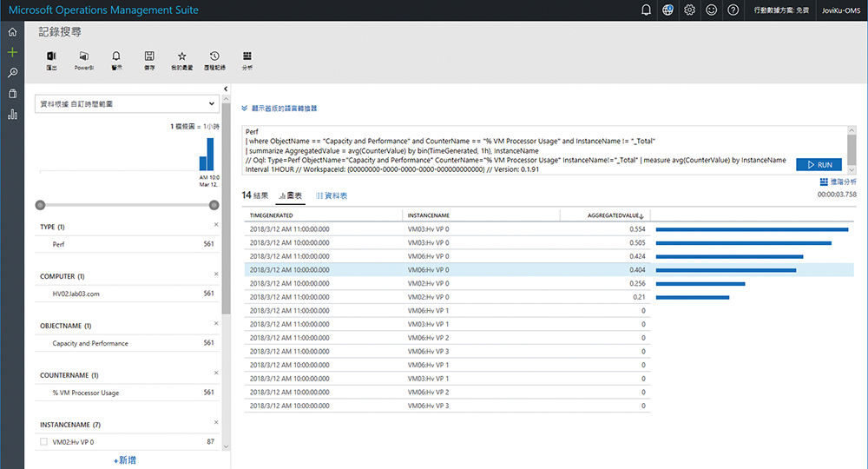Screen dimensions: 868x469
Task: Select the highlighted row with value 0.404
Action: point(549,269)
